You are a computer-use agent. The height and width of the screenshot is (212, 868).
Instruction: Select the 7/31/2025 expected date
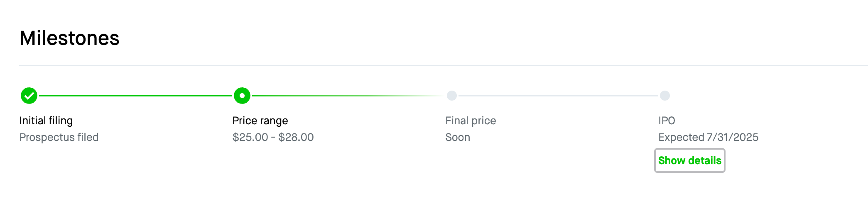point(733,137)
